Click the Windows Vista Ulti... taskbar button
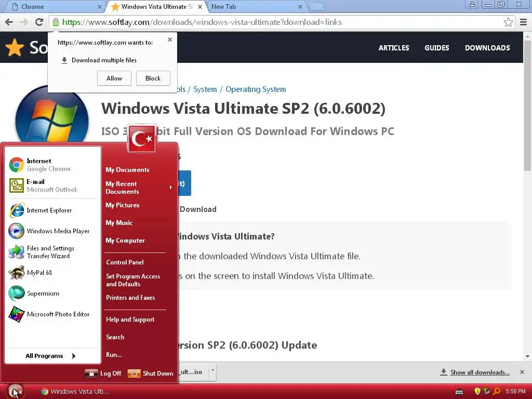The height and width of the screenshot is (399, 532). [75, 392]
